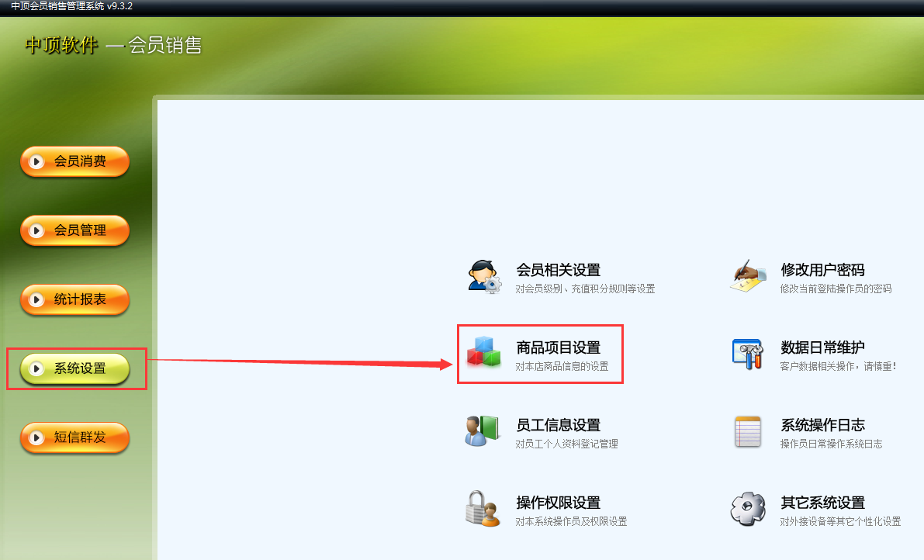Open the 数据日常维护 tools icon
Image resolution: width=924 pixels, height=560 pixels.
coord(747,354)
